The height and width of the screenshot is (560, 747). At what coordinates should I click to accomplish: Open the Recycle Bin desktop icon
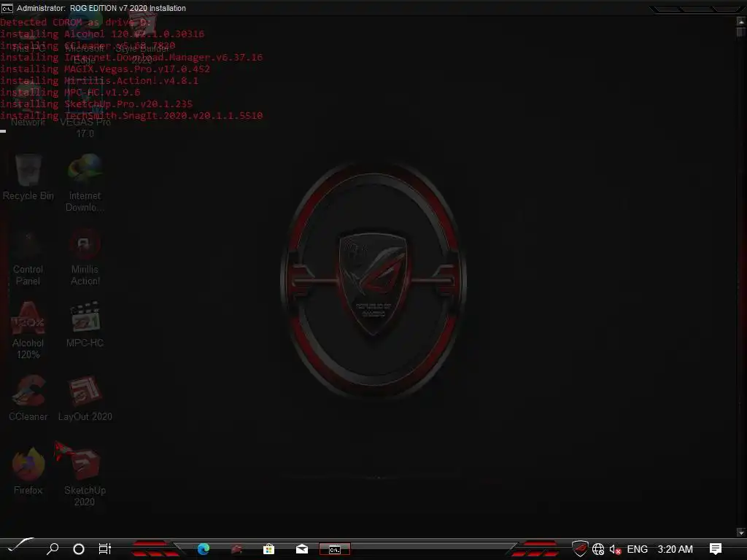click(x=28, y=177)
